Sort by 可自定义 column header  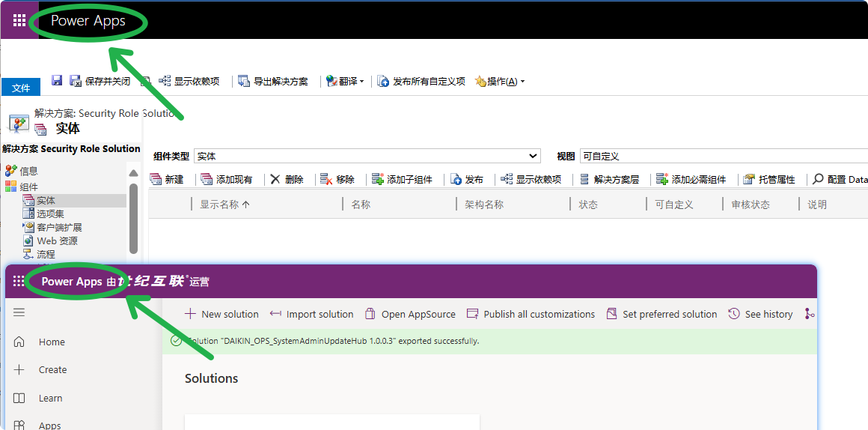pyautogui.click(x=674, y=205)
